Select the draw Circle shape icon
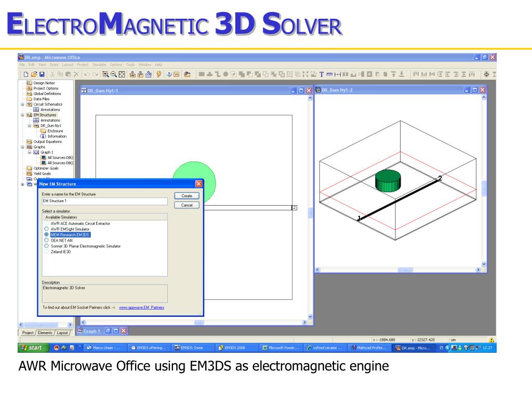The height and width of the screenshot is (399, 532). point(225,74)
